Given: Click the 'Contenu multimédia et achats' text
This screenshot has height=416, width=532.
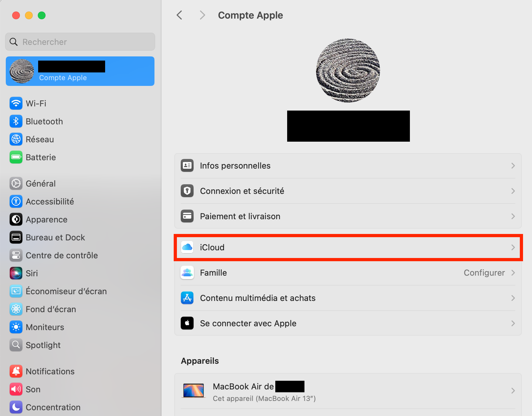Looking at the screenshot, I should [258, 298].
